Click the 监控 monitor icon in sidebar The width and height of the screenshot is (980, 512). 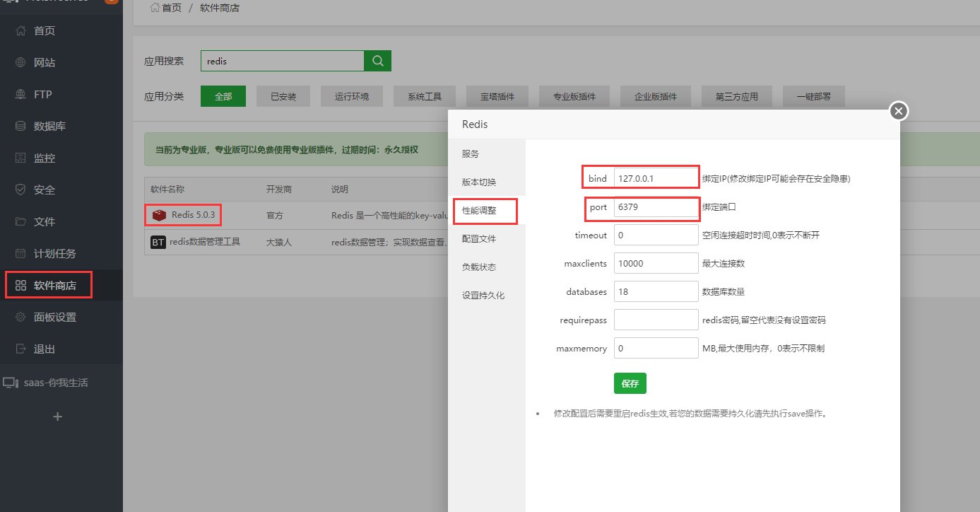click(20, 158)
